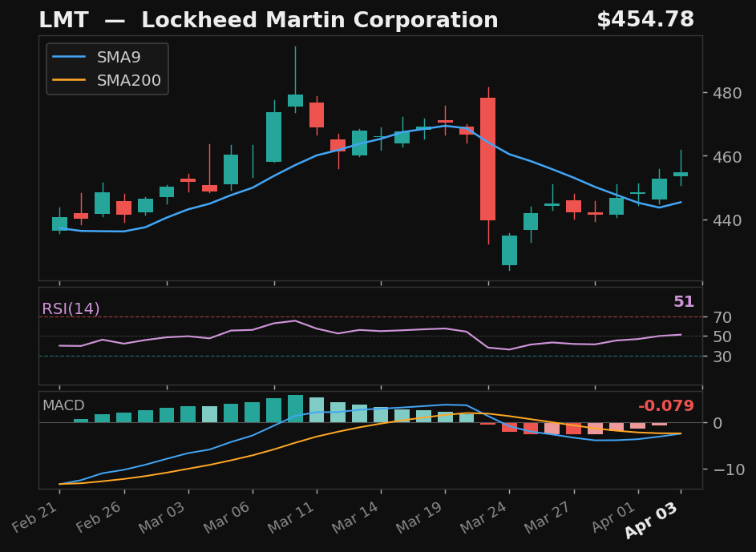
Task: Click the Apr 01 date label
Action: coord(614,517)
